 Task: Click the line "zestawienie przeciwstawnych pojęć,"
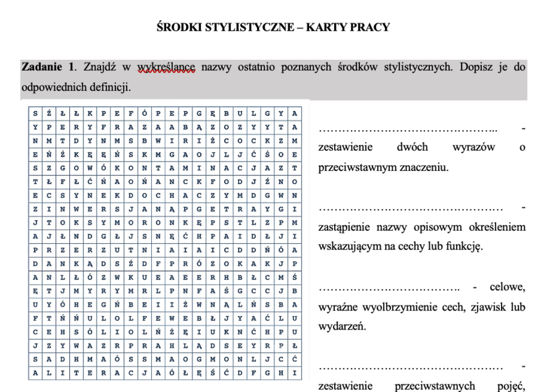[x=421, y=386]
